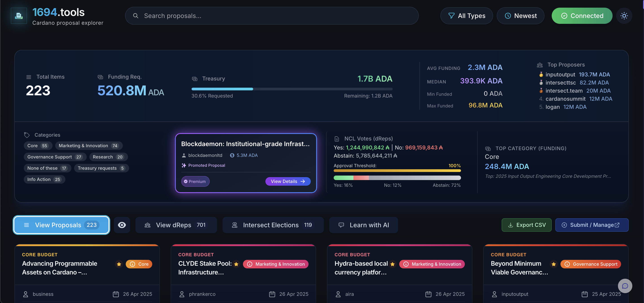Click the Export CSV button
This screenshot has height=303, width=644.
pyautogui.click(x=527, y=225)
